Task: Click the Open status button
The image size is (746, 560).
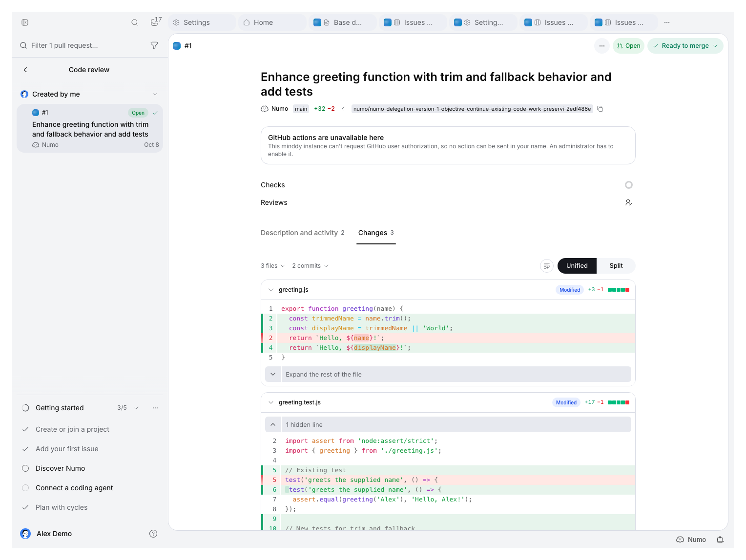Action: click(629, 46)
